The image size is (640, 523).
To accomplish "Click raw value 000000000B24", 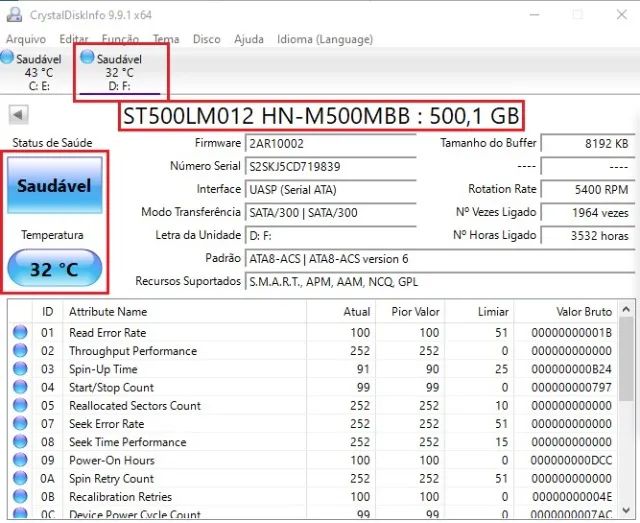I will point(571,369).
